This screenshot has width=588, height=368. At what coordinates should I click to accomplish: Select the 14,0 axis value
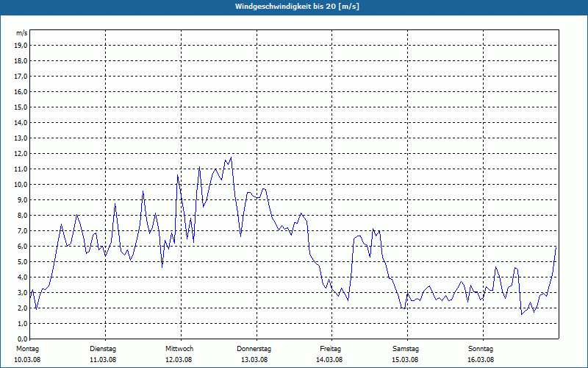[21, 123]
